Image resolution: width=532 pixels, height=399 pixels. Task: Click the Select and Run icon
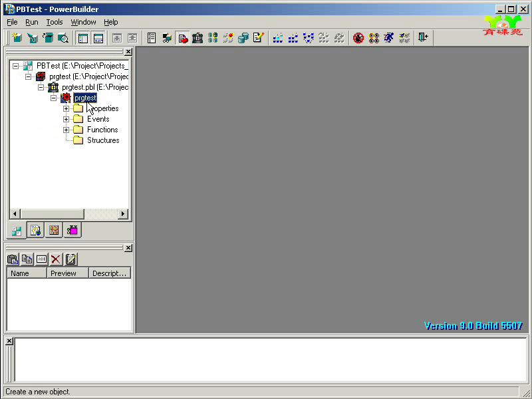pos(404,38)
